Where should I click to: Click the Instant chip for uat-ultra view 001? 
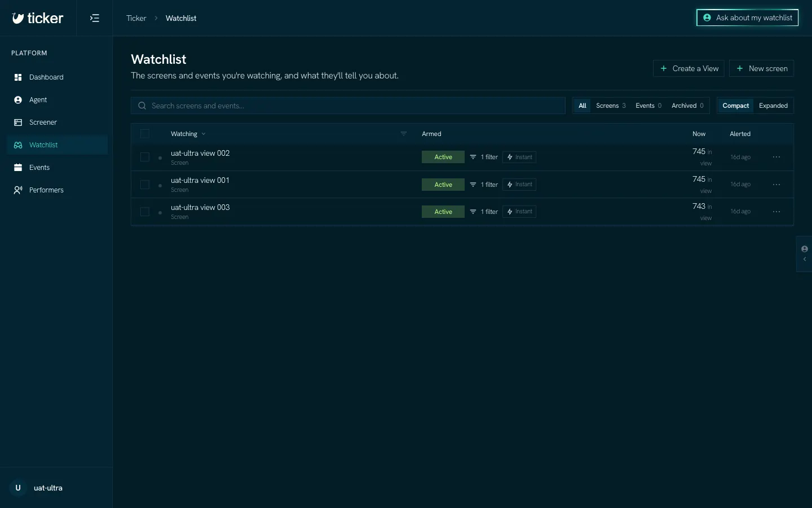point(519,185)
